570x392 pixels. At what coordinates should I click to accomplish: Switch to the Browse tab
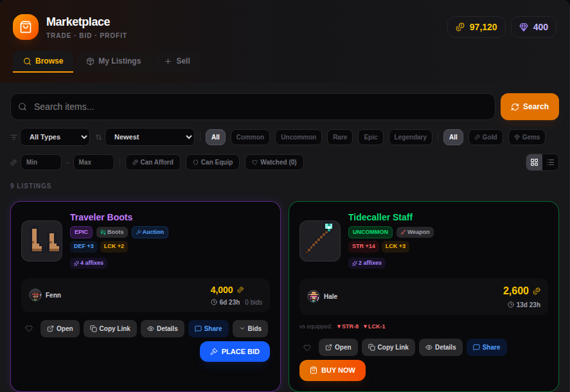[43, 61]
